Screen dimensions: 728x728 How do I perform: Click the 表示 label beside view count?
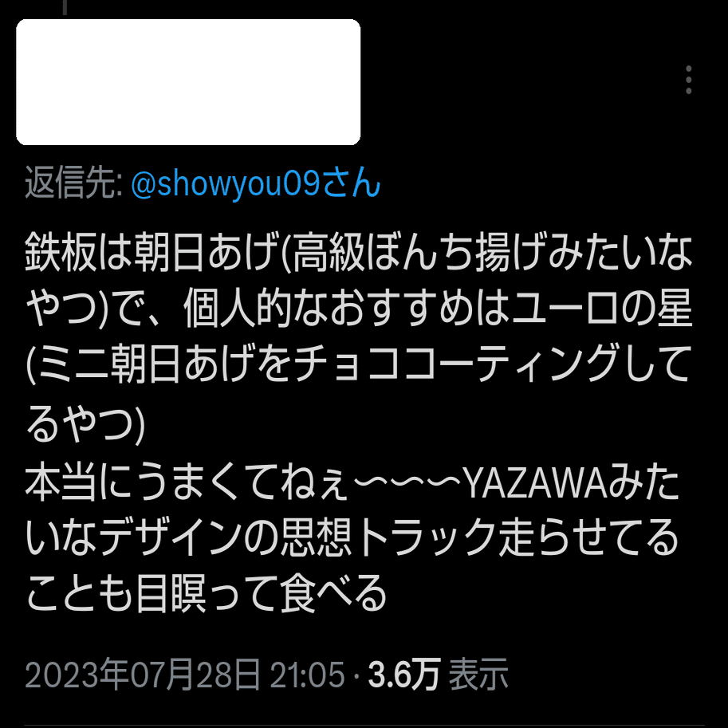(478, 675)
